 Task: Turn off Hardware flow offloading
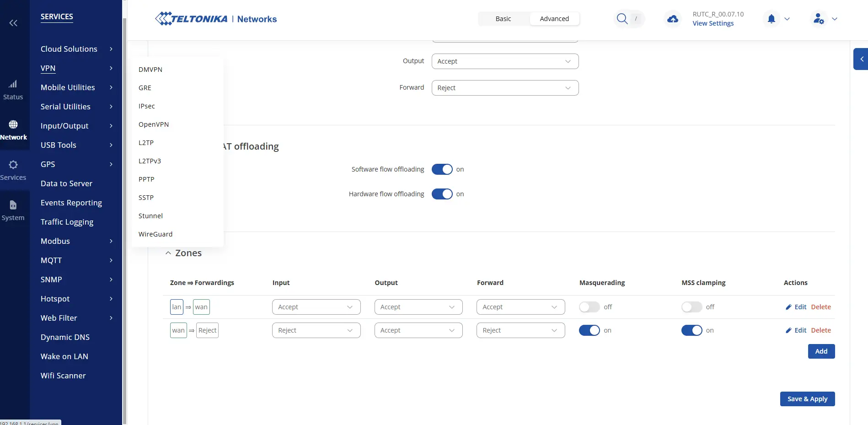pyautogui.click(x=442, y=194)
